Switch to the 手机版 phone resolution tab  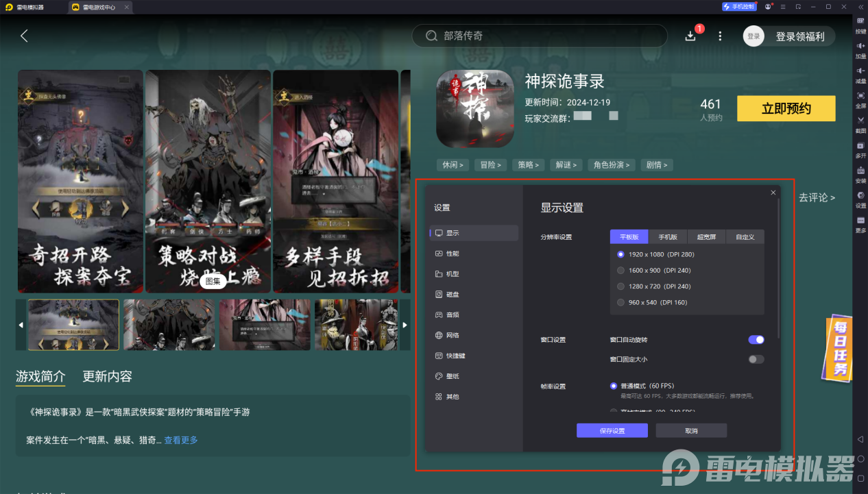[x=668, y=236]
